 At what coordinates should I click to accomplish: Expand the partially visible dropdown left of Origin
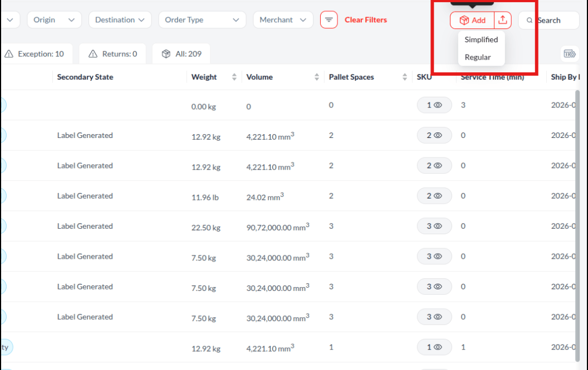pyautogui.click(x=10, y=20)
